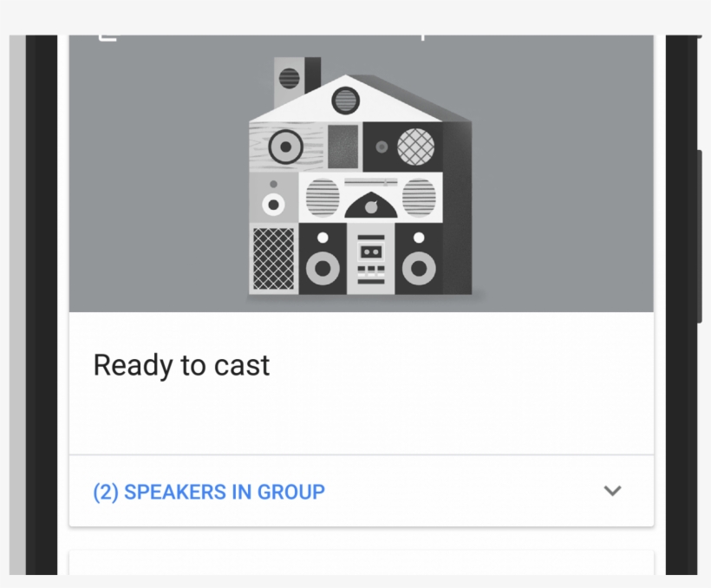Image resolution: width=711 pixels, height=588 pixels.
Task: Tap the Ready to cast heading
Action: pos(181,365)
